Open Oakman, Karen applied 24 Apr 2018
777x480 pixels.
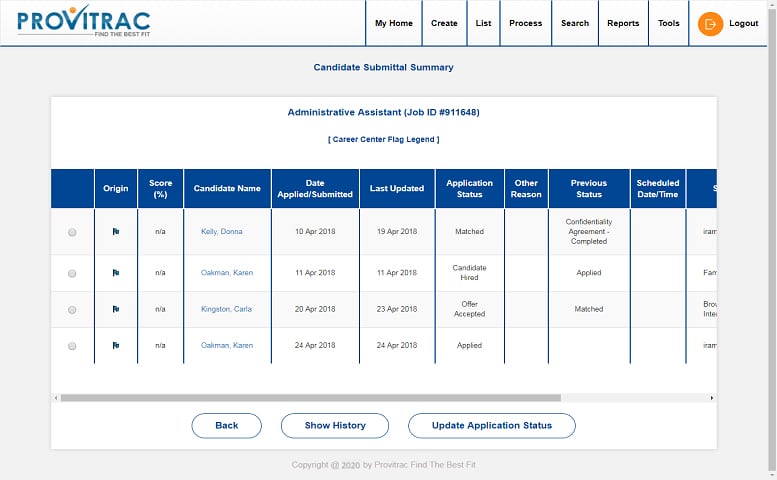(x=226, y=345)
